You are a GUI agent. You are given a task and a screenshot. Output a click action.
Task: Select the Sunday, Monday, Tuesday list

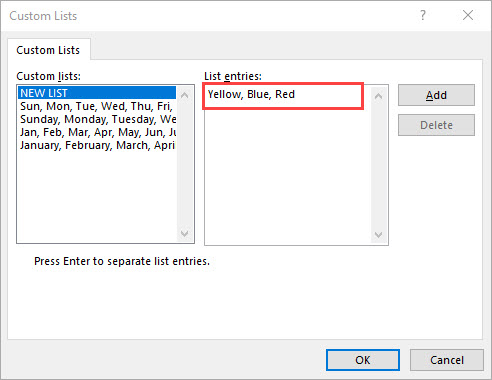click(97, 119)
